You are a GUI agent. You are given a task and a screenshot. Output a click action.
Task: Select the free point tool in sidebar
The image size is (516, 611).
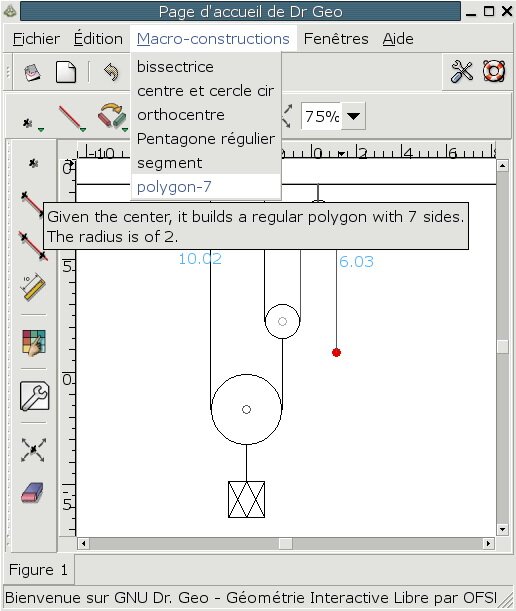coord(34,163)
